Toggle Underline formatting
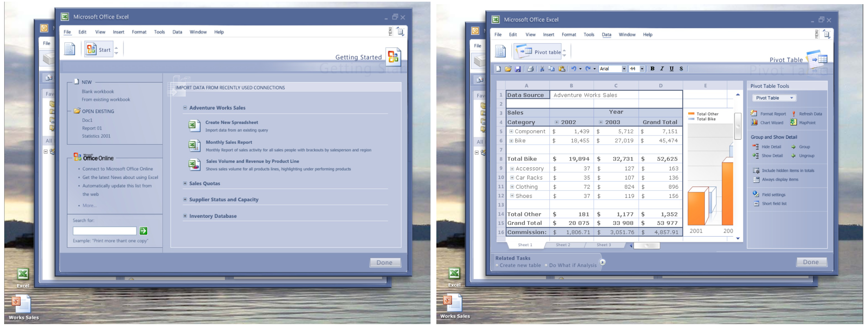The width and height of the screenshot is (868, 328). 672,69
